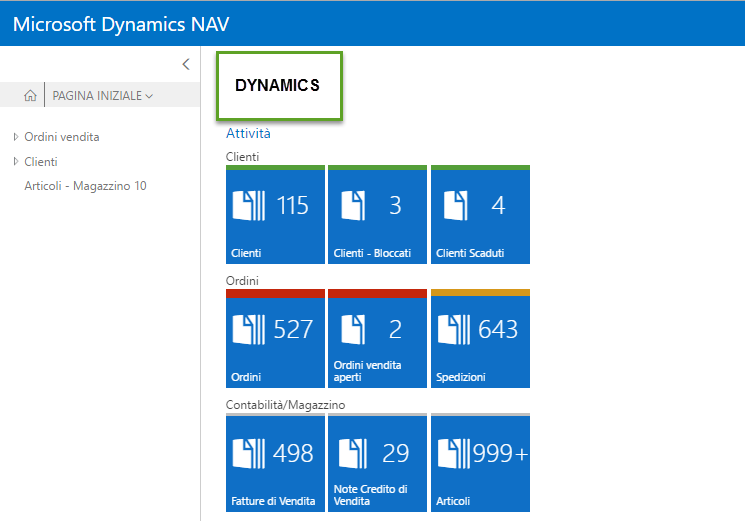
Task: Click the Attività section heading
Action: [x=248, y=133]
